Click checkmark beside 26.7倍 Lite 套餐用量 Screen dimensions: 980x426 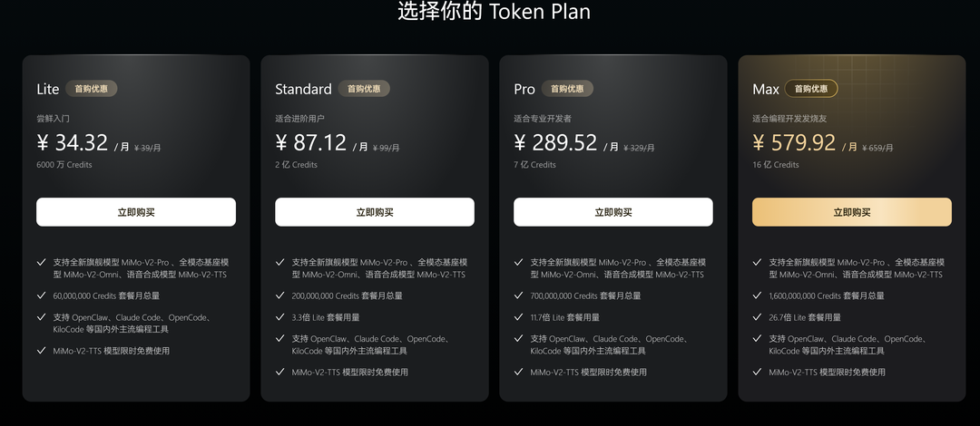758,317
